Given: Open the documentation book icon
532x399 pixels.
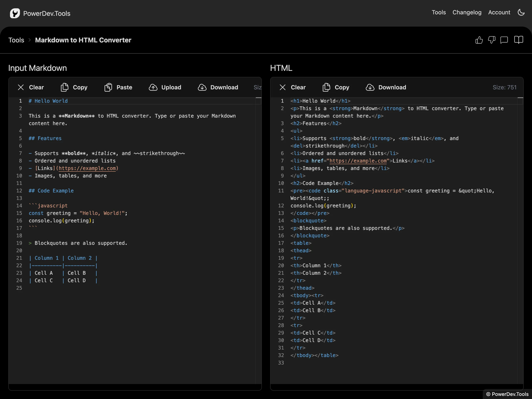Looking at the screenshot, I should (x=518, y=40).
